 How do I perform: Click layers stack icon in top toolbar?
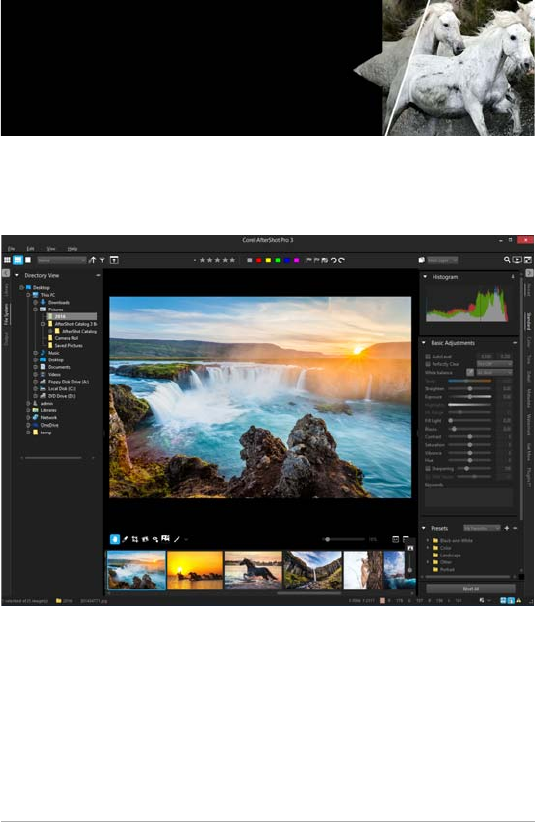421,260
